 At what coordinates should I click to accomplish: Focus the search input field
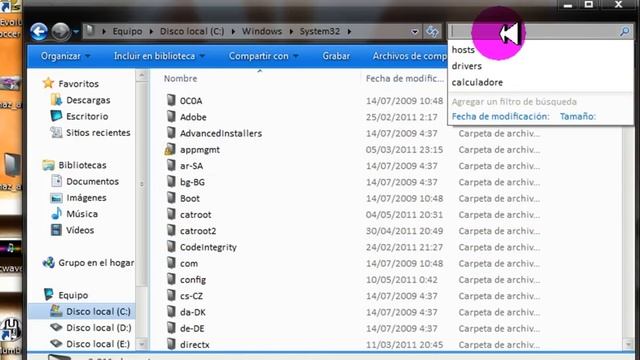coord(534,31)
